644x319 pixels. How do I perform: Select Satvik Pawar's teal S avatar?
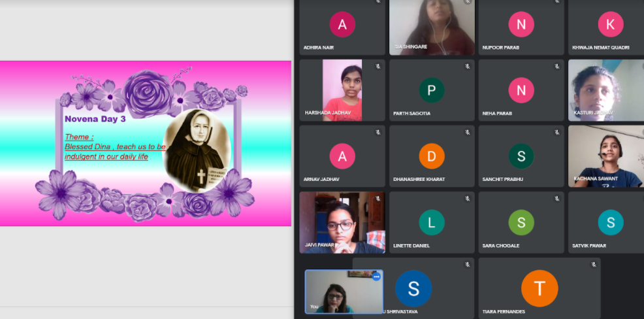point(610,222)
